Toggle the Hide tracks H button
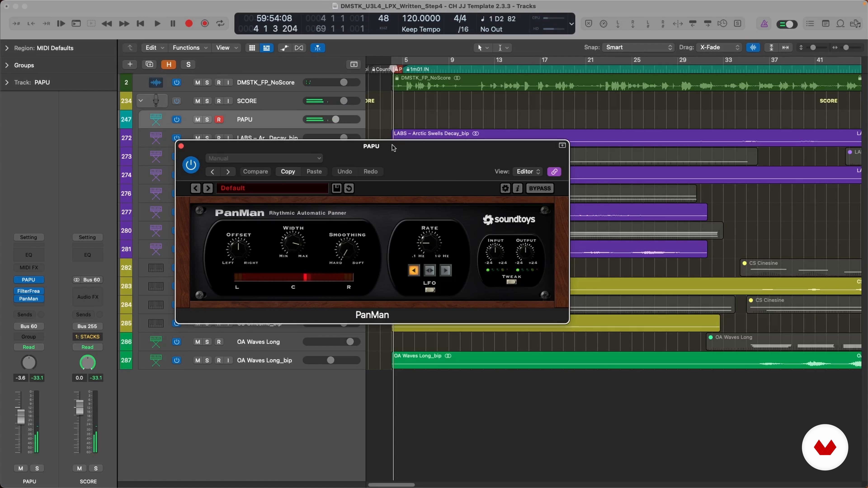The height and width of the screenshot is (488, 868). pyautogui.click(x=169, y=64)
